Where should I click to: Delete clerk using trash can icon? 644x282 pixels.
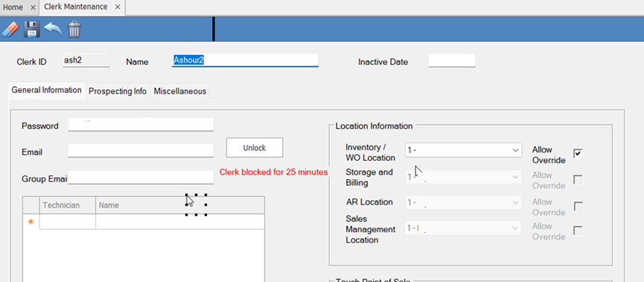(74, 30)
